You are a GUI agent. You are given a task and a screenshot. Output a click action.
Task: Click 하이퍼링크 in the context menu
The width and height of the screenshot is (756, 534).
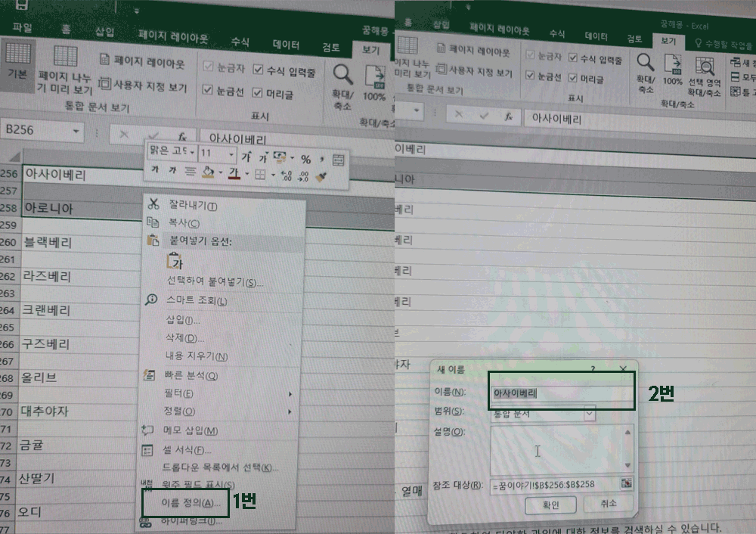pos(191,521)
